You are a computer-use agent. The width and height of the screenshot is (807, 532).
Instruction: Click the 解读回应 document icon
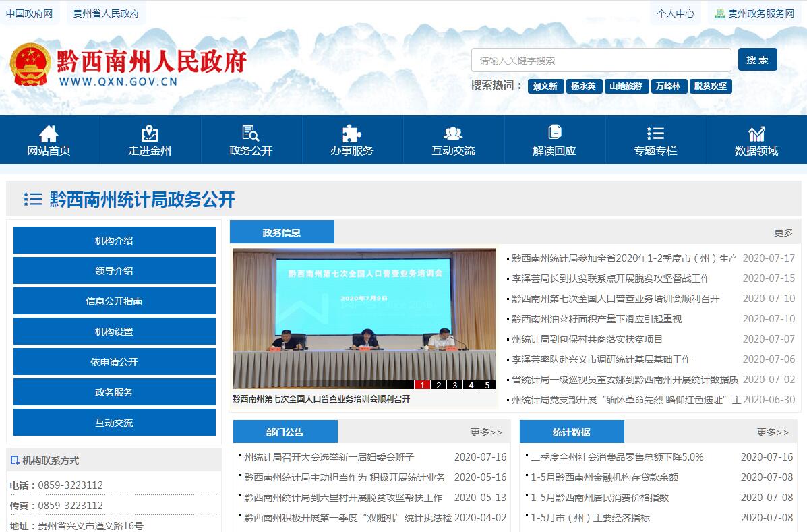pos(554,132)
